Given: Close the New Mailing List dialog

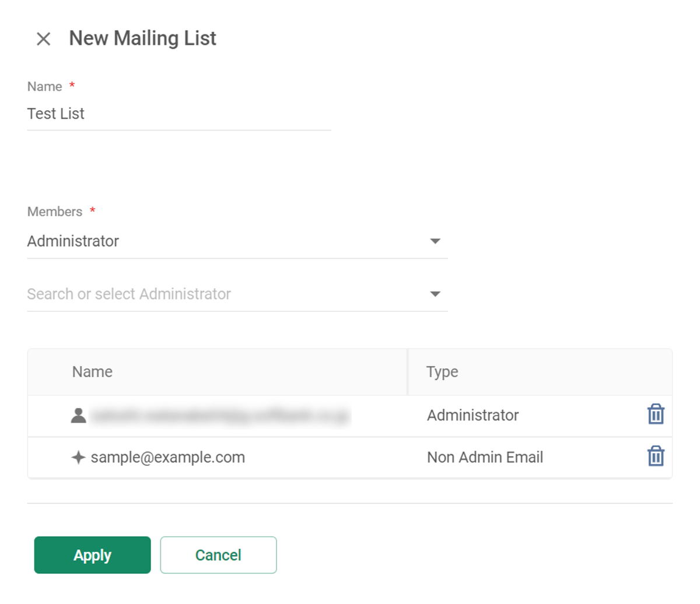Looking at the screenshot, I should 43,39.
